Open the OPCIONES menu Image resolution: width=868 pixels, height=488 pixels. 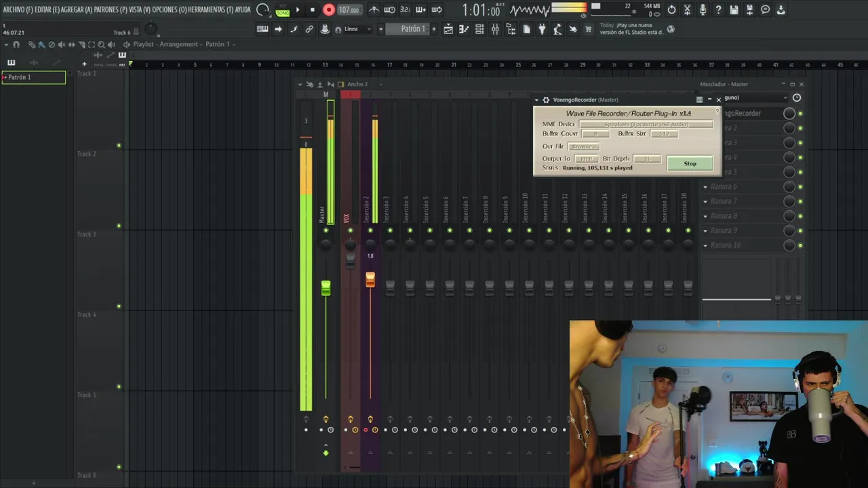(170, 9)
